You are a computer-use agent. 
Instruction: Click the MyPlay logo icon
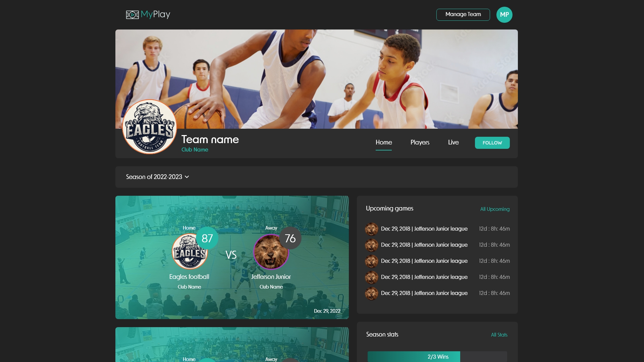tap(132, 15)
